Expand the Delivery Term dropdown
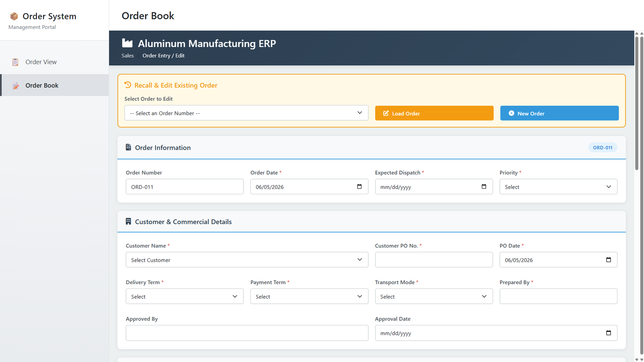 click(x=184, y=296)
